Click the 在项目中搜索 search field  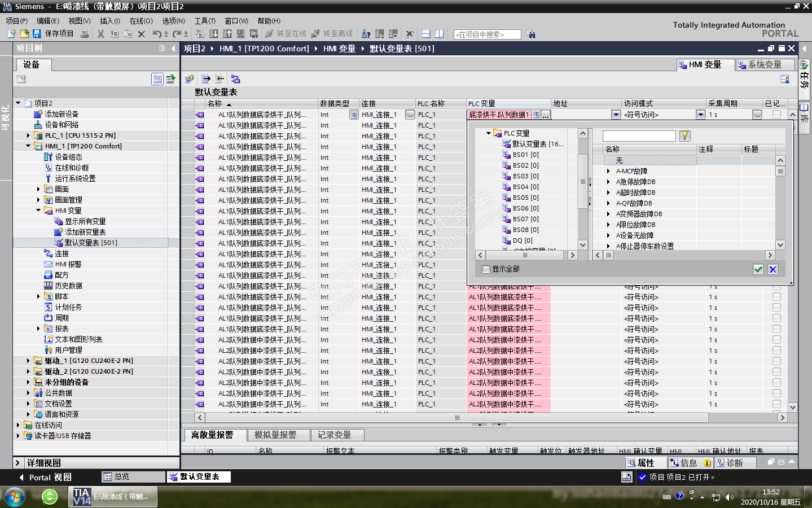(x=487, y=34)
